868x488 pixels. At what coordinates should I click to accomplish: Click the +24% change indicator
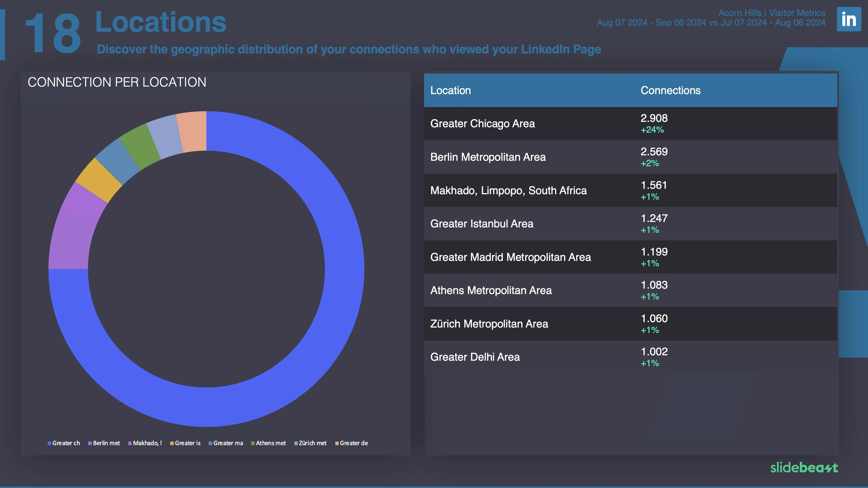(652, 130)
